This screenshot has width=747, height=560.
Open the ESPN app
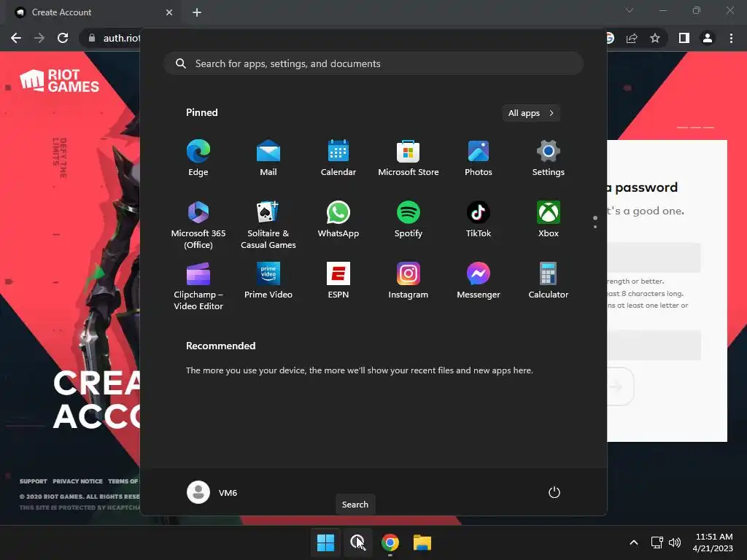click(338, 281)
